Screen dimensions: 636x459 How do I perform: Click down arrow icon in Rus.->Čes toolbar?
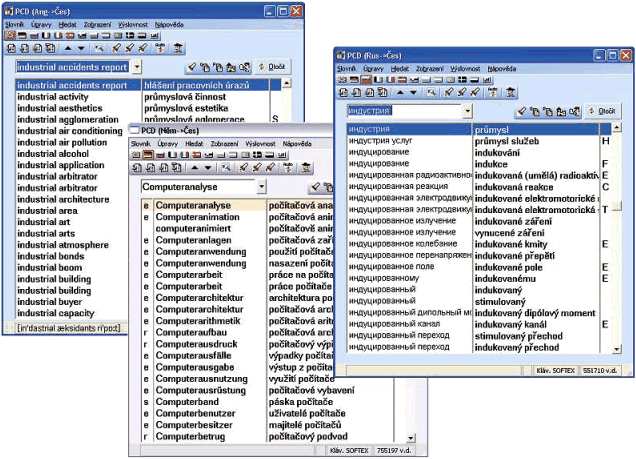[x=414, y=92]
